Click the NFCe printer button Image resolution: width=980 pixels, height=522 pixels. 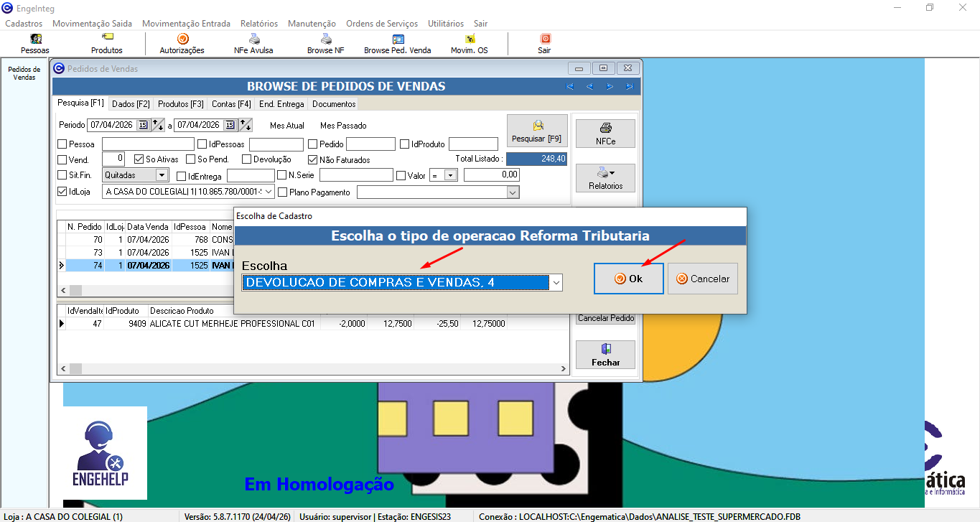[x=605, y=134]
